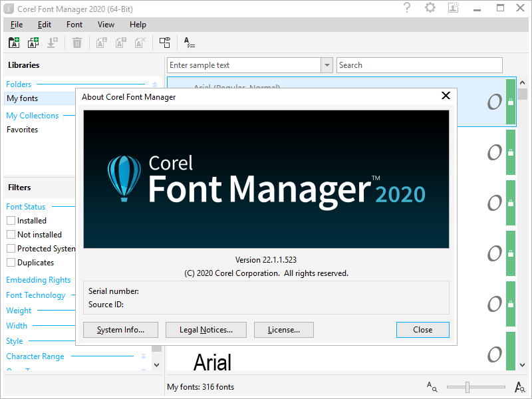Viewport: 532px width, 399px height.
Task: Click the Help question mark icon
Action: point(407,8)
